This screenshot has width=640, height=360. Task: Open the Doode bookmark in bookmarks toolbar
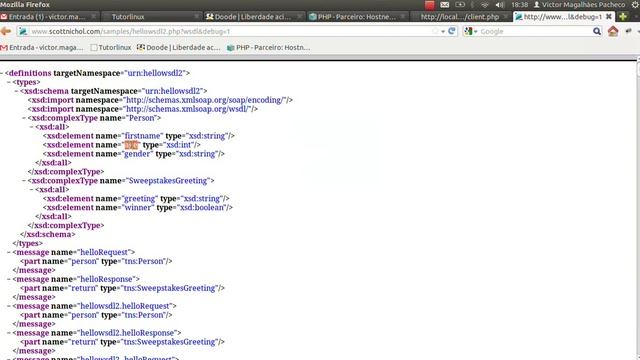(178, 47)
